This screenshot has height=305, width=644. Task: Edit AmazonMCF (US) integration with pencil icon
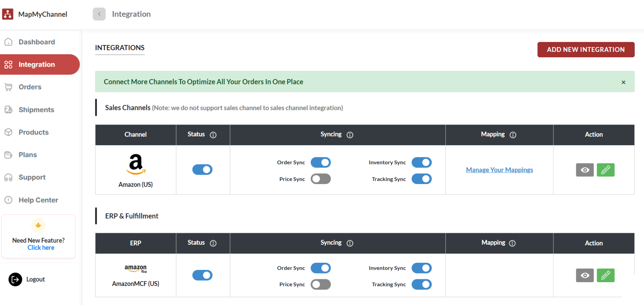click(606, 275)
